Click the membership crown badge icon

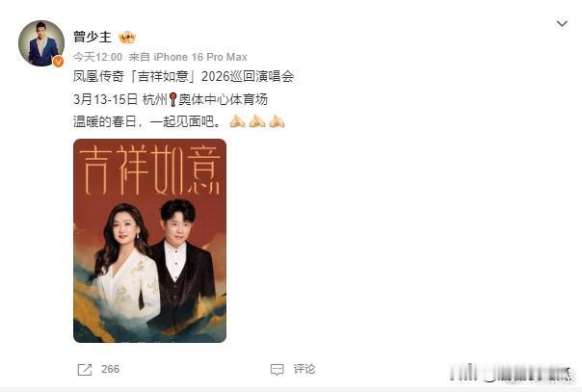(127, 38)
